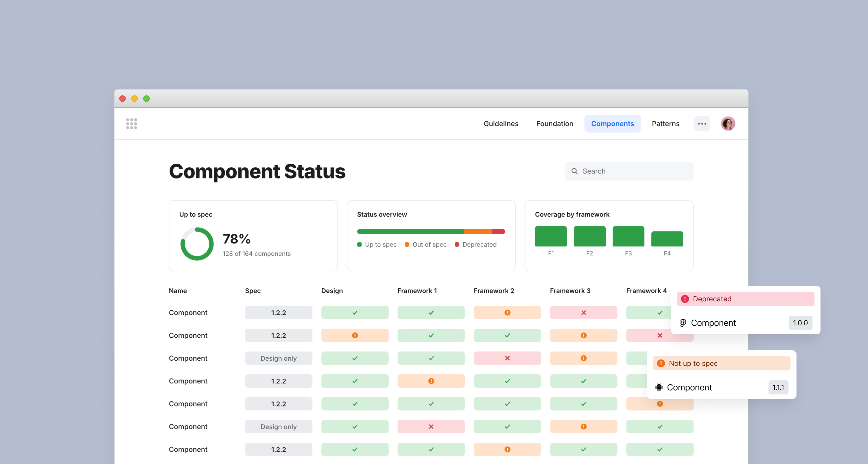Click the 78% value

(x=236, y=239)
